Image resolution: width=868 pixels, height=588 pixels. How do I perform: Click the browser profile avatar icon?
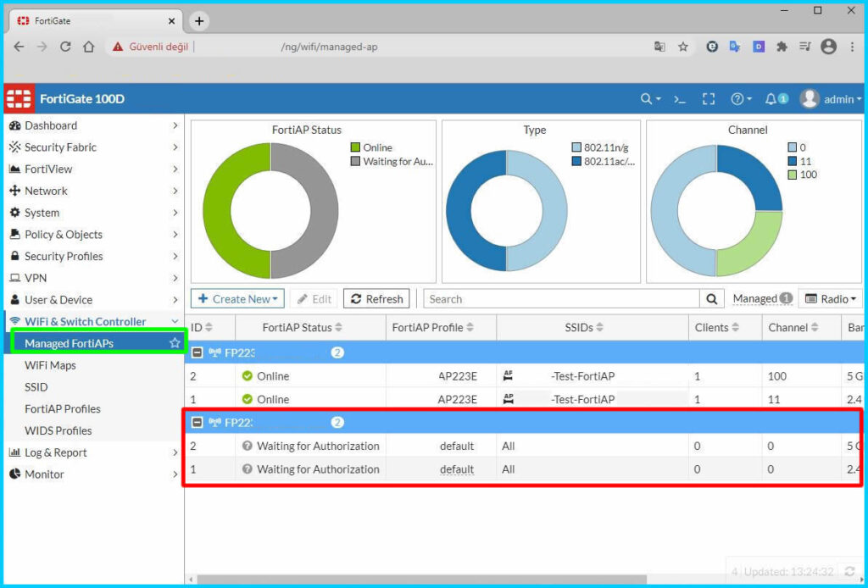tap(829, 47)
